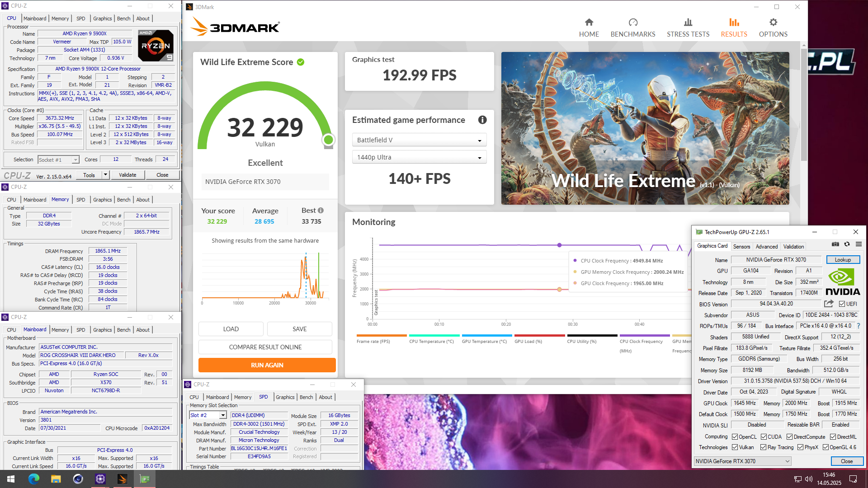
Task: Open the GPU-Z hamburger menu
Action: pyautogui.click(x=859, y=244)
